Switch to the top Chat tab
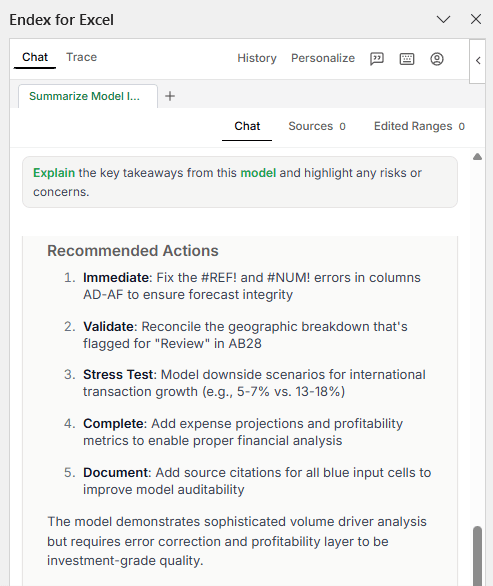The height and width of the screenshot is (586, 493). 35,57
